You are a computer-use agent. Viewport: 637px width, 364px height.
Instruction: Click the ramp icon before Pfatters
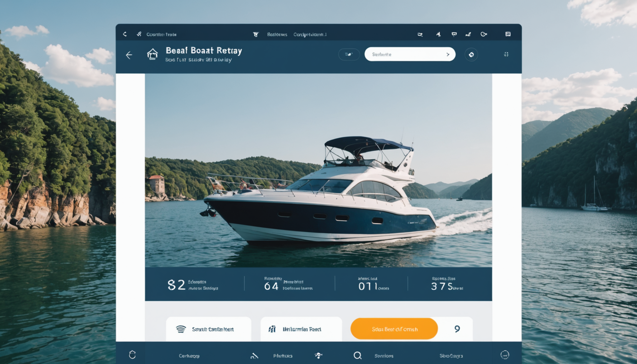[x=254, y=356]
